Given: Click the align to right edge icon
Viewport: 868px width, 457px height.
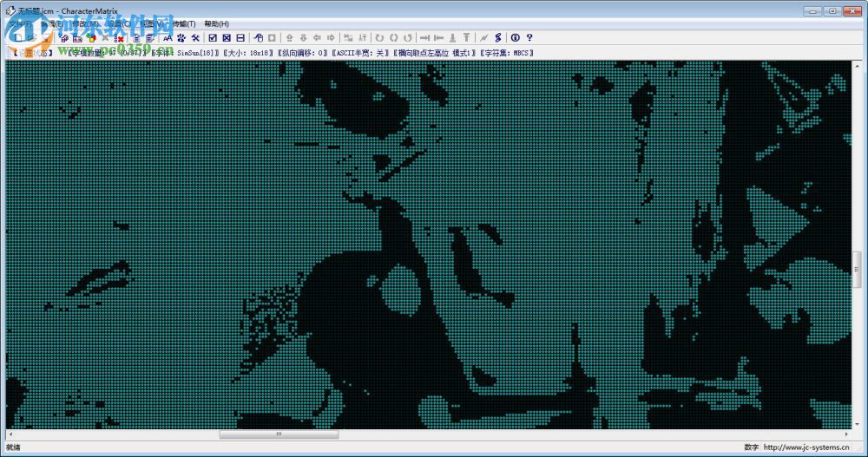Looking at the screenshot, I should (424, 37).
